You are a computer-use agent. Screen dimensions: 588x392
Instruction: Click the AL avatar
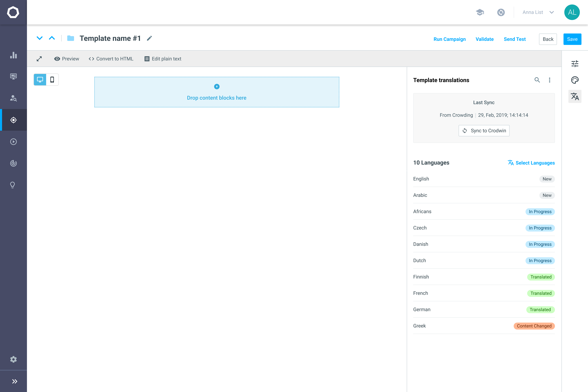coord(572,12)
